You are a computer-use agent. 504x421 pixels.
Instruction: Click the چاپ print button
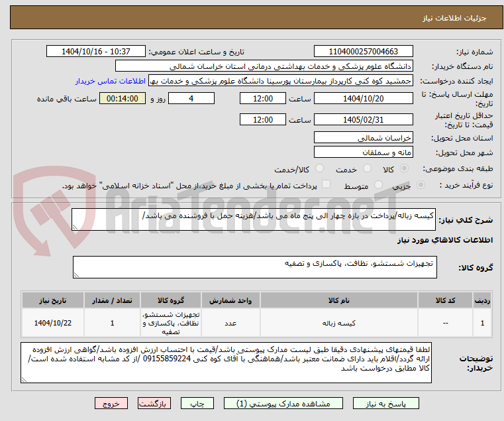click(x=197, y=403)
